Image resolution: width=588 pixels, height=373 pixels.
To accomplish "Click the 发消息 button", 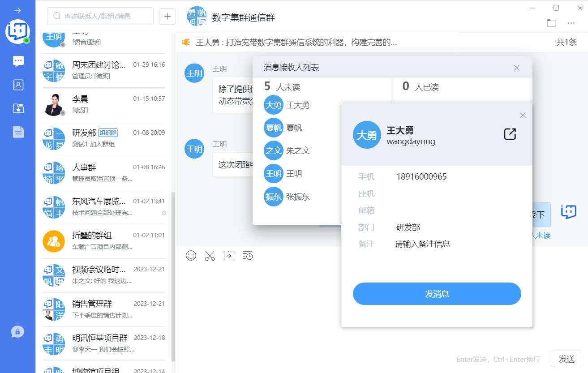I will [x=437, y=294].
